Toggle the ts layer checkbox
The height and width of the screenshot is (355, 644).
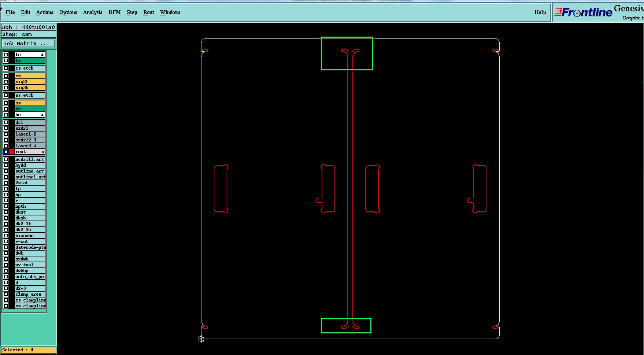[6, 60]
